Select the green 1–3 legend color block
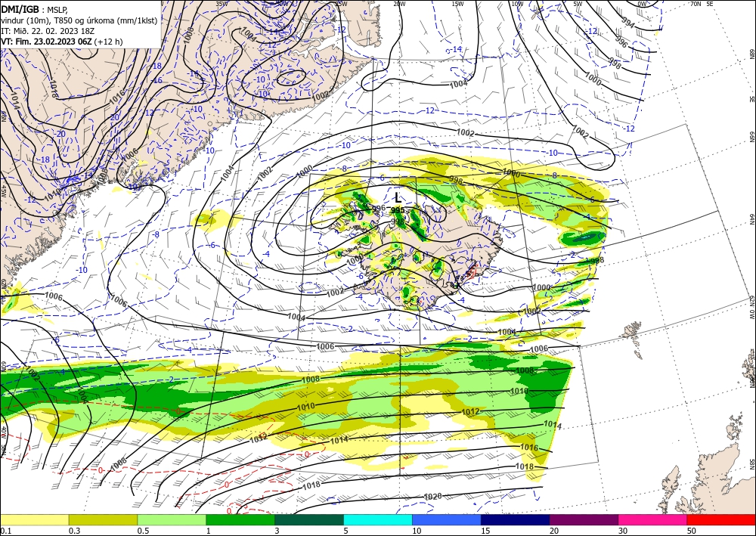Screen dimensions: 756x536 240,519
